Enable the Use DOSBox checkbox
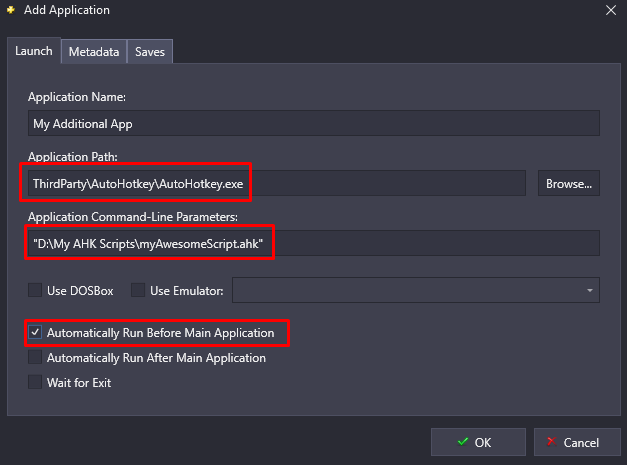The height and width of the screenshot is (465, 627). (37, 291)
